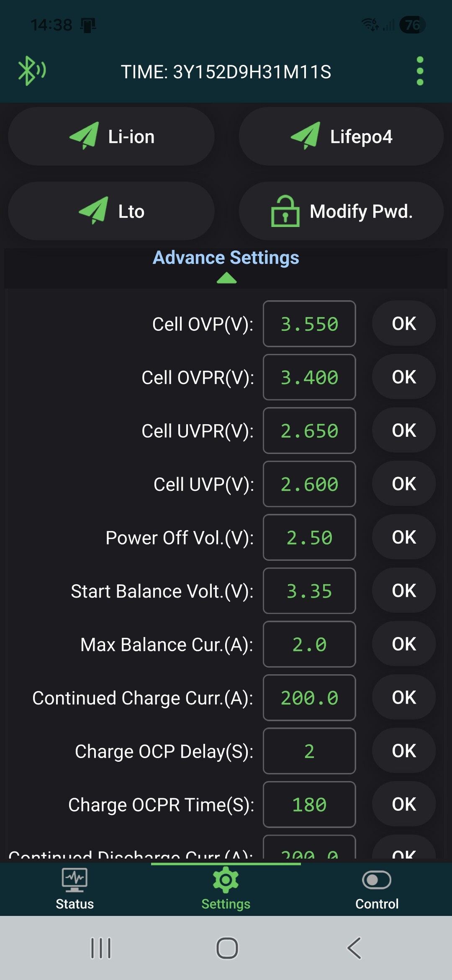Image resolution: width=452 pixels, height=980 pixels.
Task: Open the three-dot overflow menu
Action: [420, 71]
